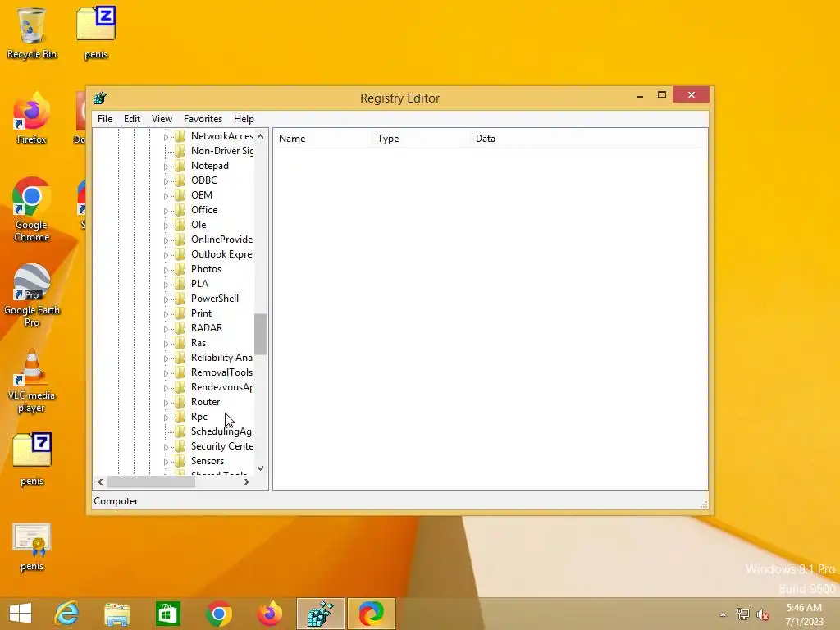
Task: Open the Recycle Bin desktop icon
Action: pos(32,33)
